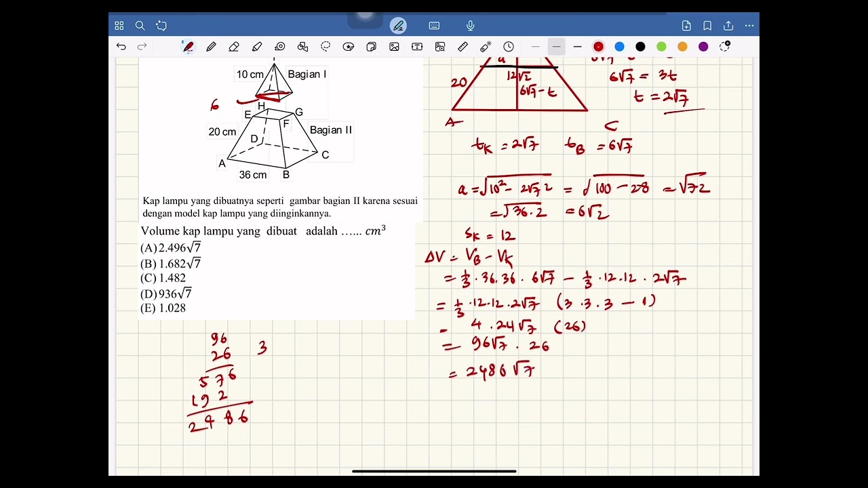Select the Pencil tool
Image resolution: width=868 pixels, height=488 pixels.
pyautogui.click(x=212, y=47)
